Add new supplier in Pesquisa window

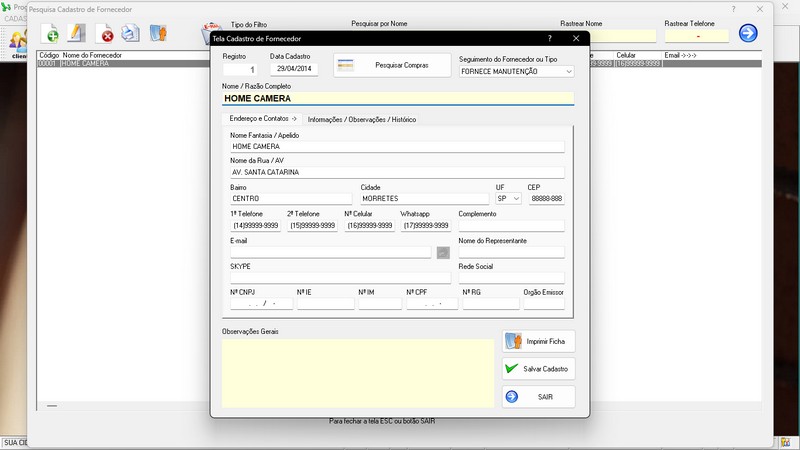pyautogui.click(x=49, y=34)
